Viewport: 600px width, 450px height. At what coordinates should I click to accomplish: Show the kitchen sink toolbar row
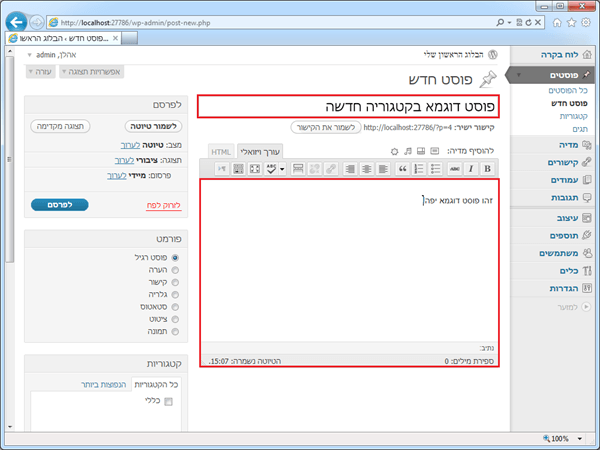coord(238,169)
